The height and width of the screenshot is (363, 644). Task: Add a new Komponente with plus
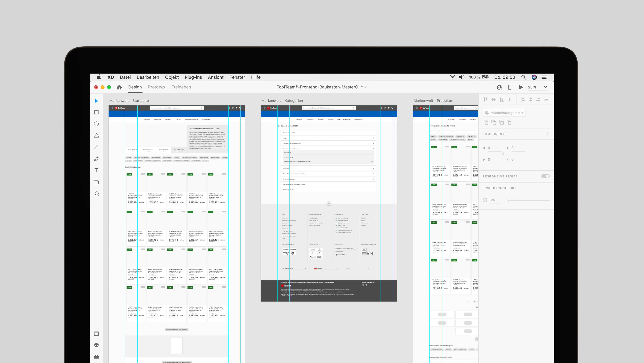(547, 134)
